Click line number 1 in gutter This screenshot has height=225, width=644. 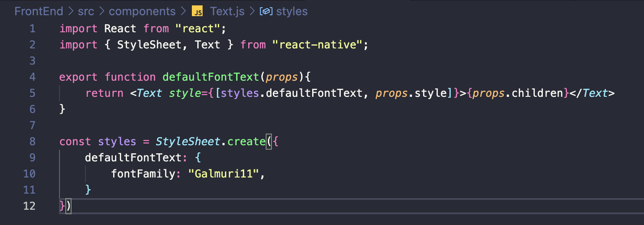tap(32, 29)
